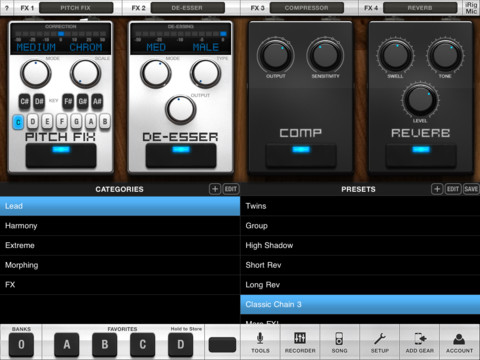Viewport: 480px width, 360px height.
Task: Tap the Banks 0 button
Action: point(21,344)
